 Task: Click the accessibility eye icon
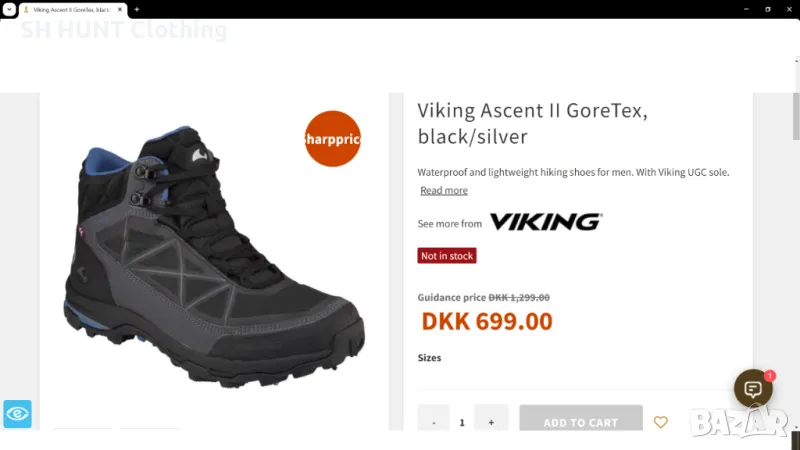pos(17,413)
